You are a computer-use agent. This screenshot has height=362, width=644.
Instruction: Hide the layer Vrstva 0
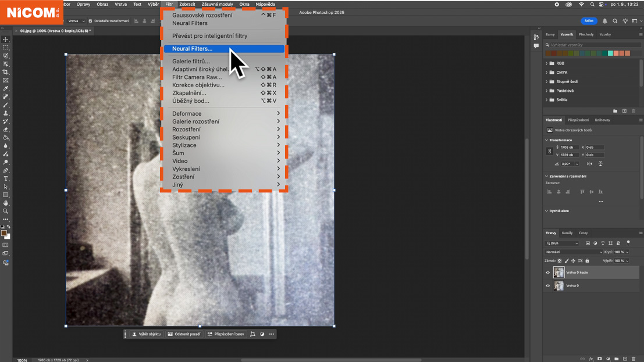click(x=547, y=285)
